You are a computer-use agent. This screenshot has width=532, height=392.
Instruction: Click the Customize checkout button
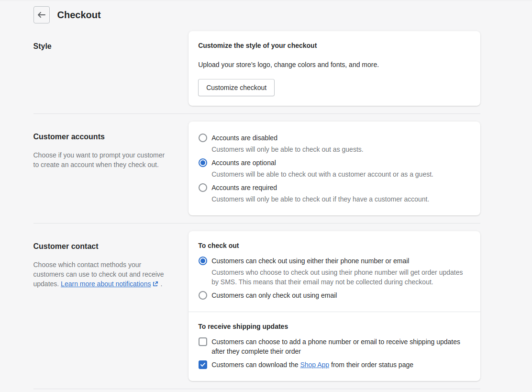click(236, 88)
